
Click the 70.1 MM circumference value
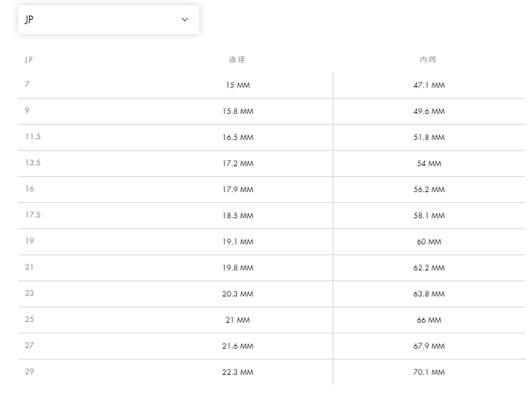coord(429,372)
